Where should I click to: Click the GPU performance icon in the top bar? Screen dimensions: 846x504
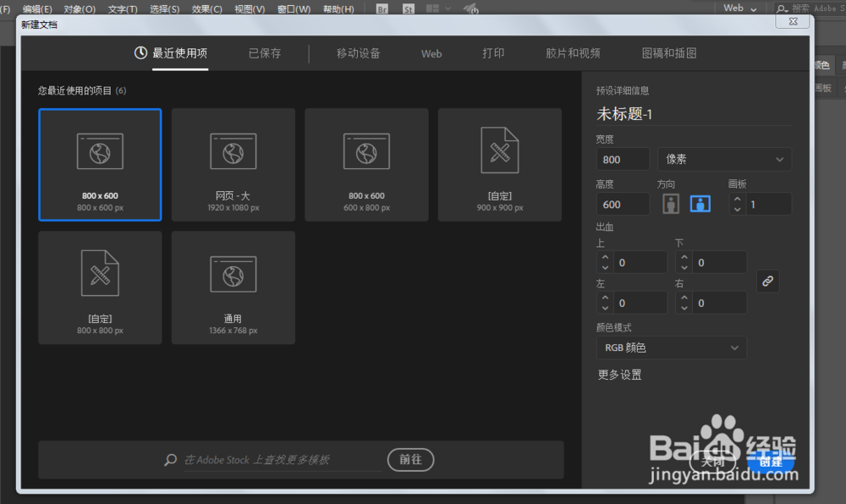470,9
